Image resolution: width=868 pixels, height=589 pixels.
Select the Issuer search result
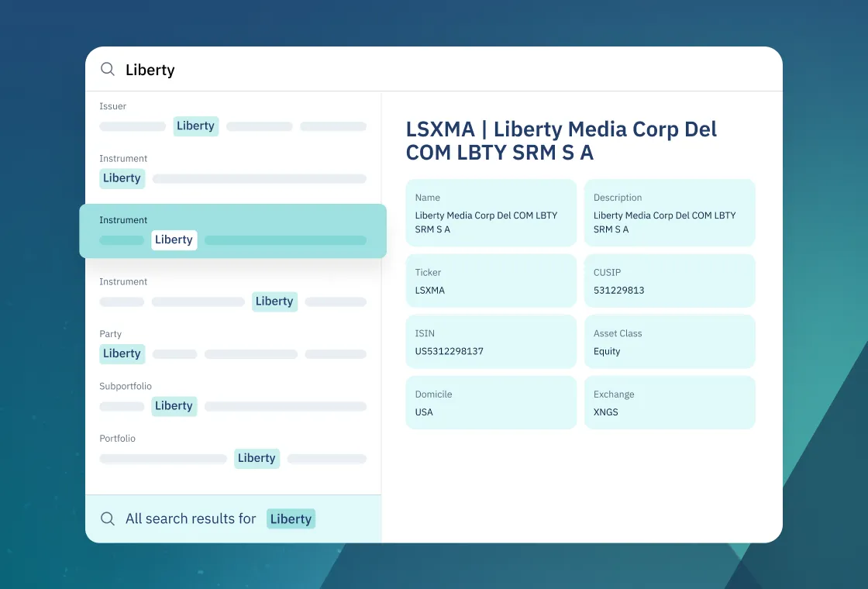pyautogui.click(x=232, y=119)
